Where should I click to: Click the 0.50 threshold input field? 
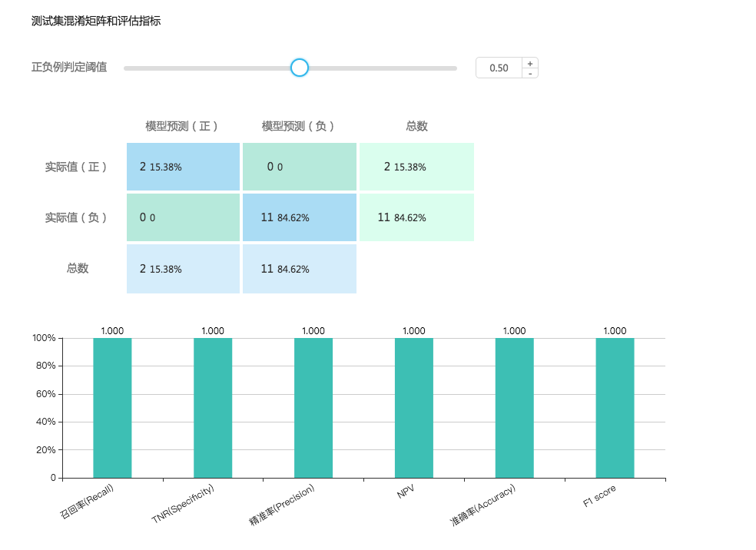[x=499, y=68]
